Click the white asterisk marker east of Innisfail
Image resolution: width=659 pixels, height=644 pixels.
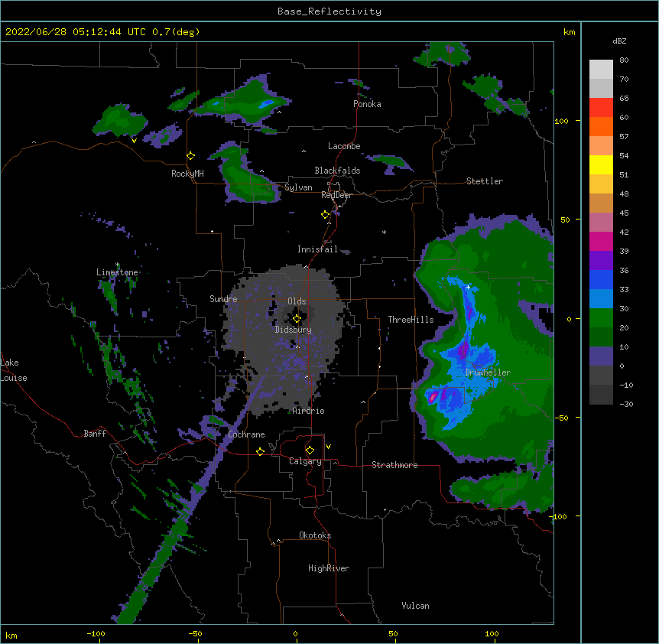[x=384, y=232]
